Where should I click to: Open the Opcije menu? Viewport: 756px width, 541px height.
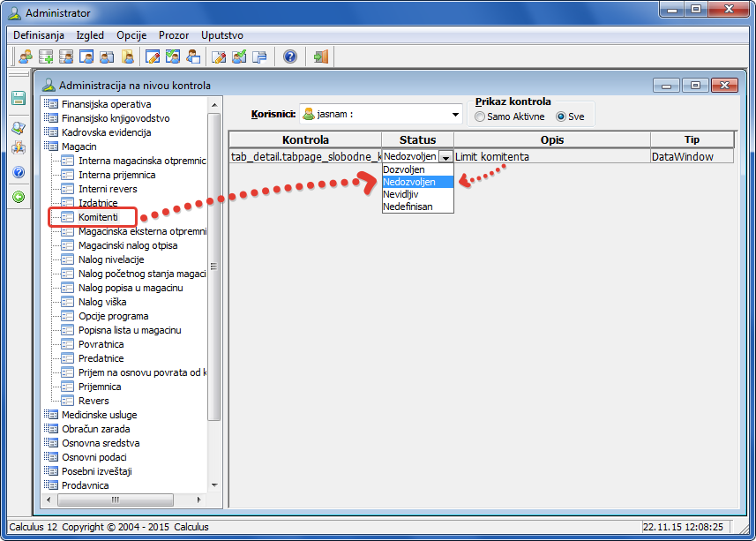[131, 35]
